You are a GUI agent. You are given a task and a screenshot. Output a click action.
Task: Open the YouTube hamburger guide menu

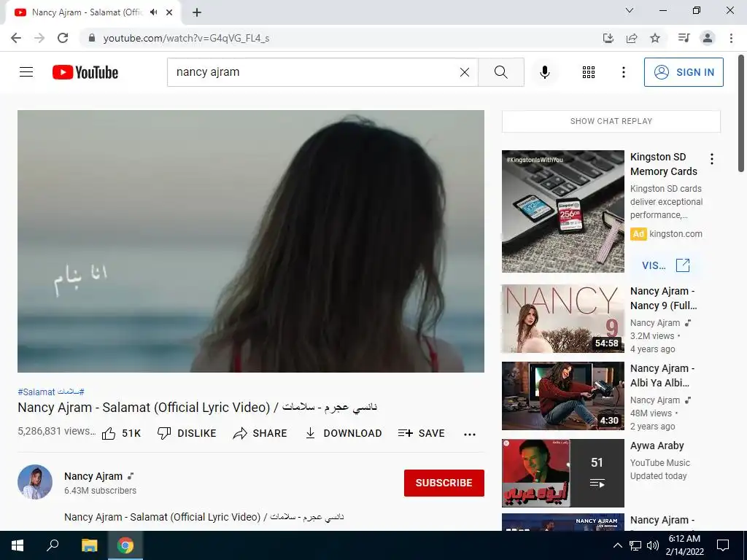click(x=26, y=72)
